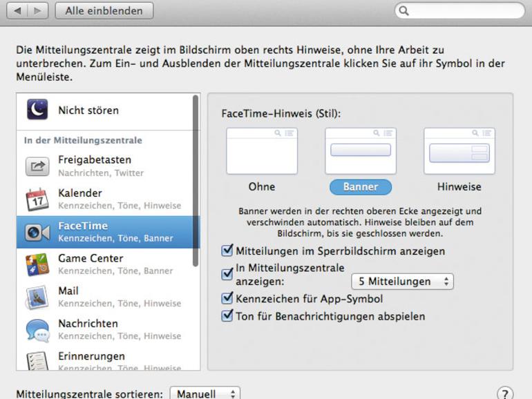The height and width of the screenshot is (399, 532).
Task: Click the app list scrollbar
Action: [196, 181]
